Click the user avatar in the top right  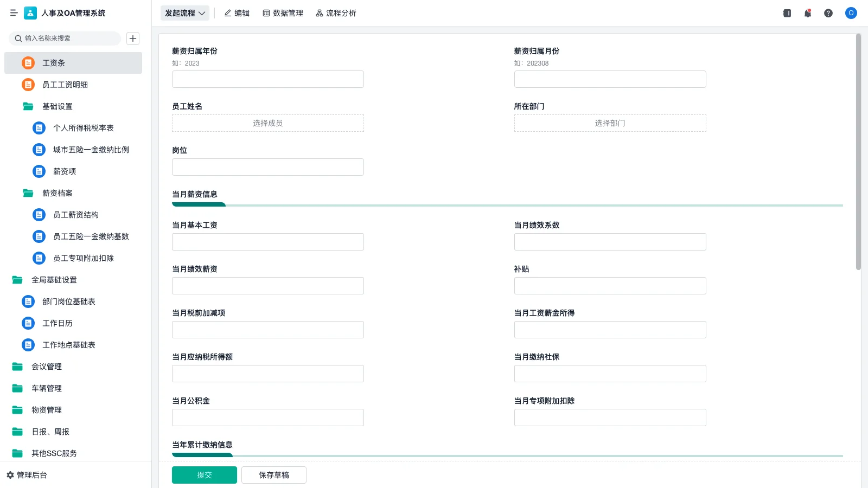[x=851, y=13]
